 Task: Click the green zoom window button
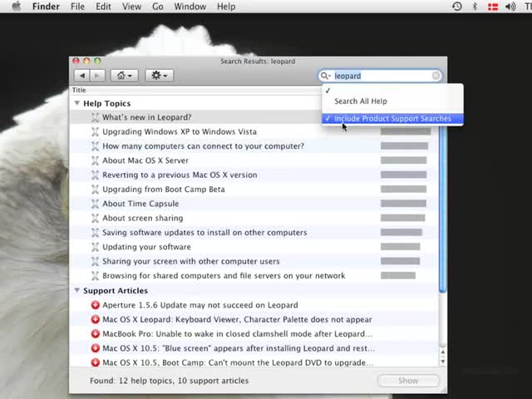97,61
